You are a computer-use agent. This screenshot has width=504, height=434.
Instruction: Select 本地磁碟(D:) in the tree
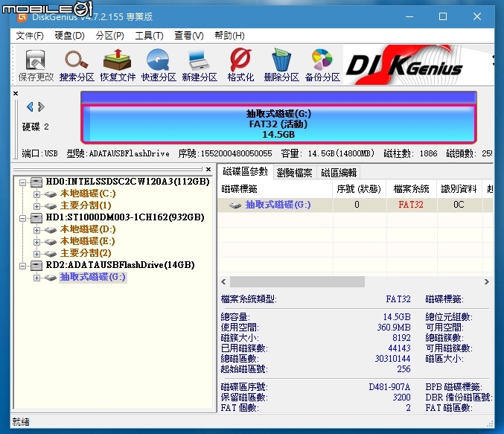coord(88,229)
